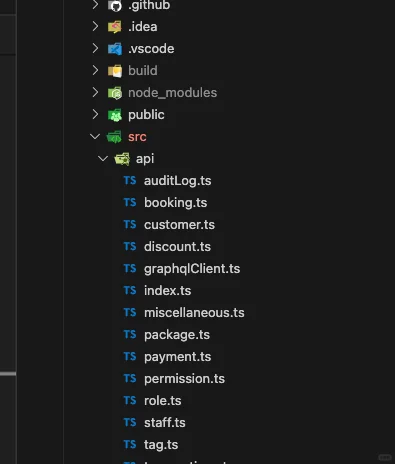The height and width of the screenshot is (464, 395).
Task: Open the booking.ts file
Action: [x=176, y=203]
